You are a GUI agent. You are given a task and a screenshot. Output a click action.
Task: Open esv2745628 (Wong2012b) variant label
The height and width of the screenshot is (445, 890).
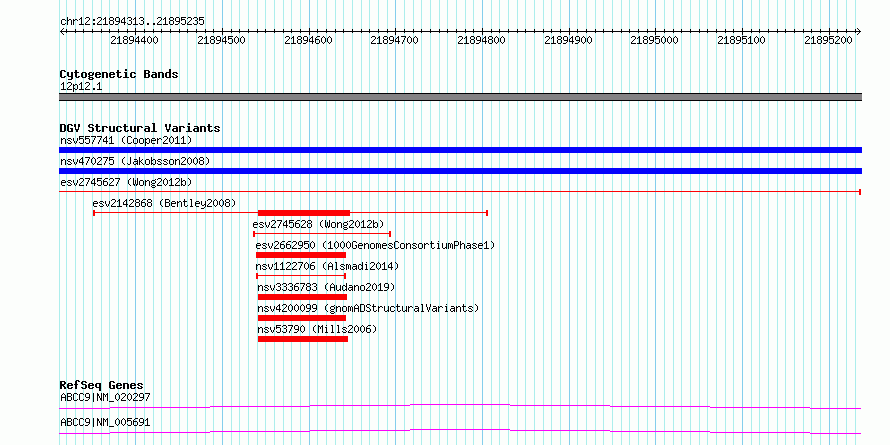[x=318, y=224]
